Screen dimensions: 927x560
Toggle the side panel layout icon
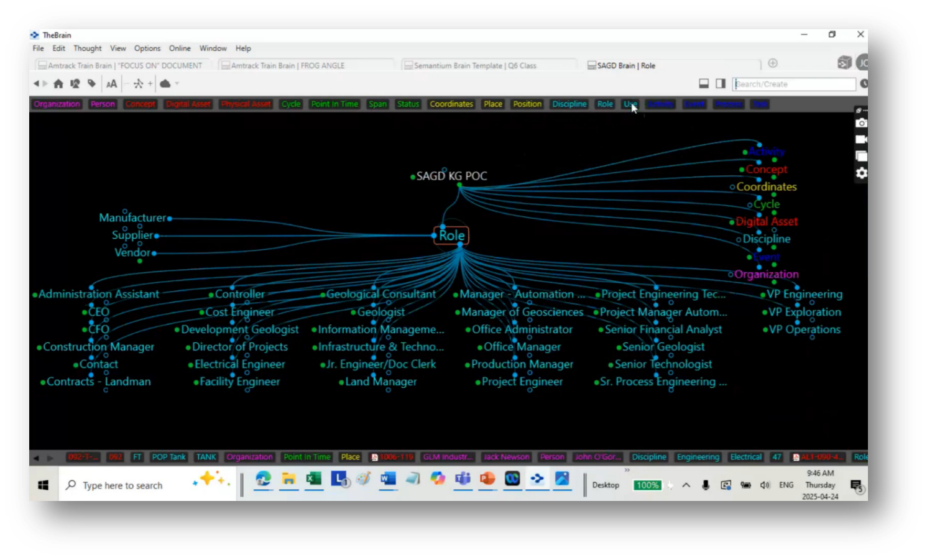click(721, 83)
